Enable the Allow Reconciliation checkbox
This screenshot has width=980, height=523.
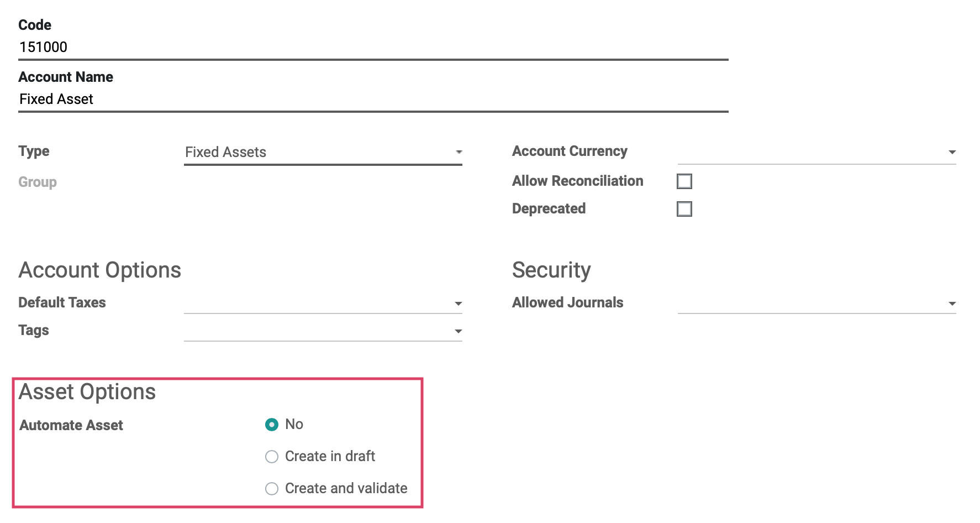tap(684, 181)
